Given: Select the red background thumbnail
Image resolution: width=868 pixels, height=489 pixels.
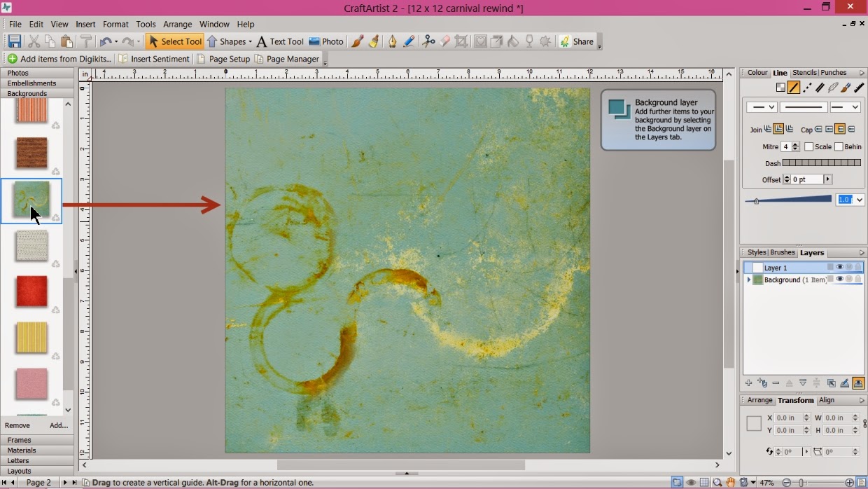Looking at the screenshot, I should tap(31, 291).
